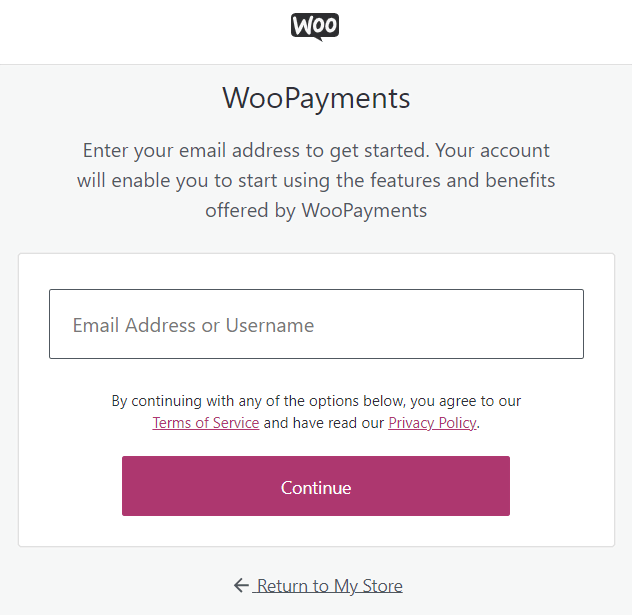Submit the form with the magenta Continue button

point(316,487)
